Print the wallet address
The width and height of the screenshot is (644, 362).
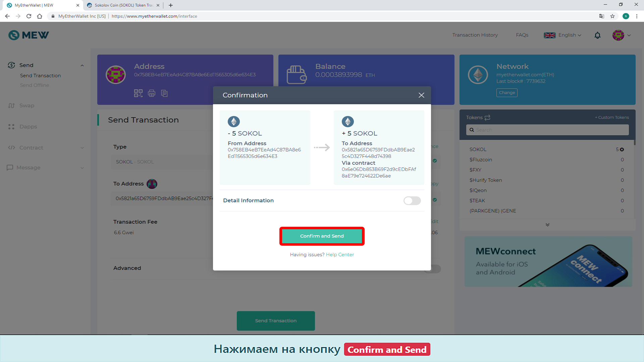152,93
